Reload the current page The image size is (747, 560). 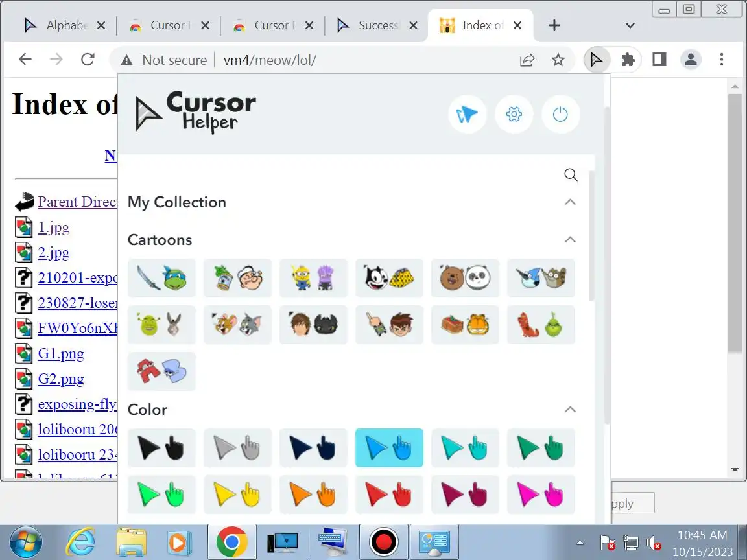[x=88, y=60]
